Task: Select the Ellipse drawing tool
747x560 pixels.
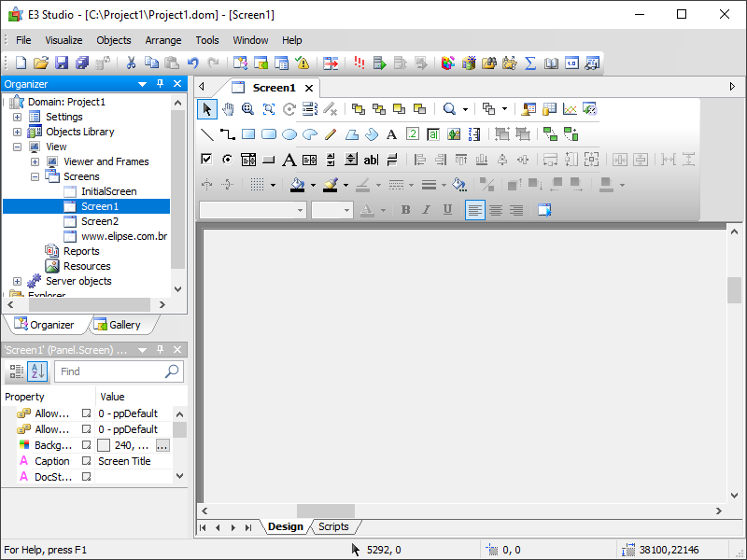Action: [x=290, y=133]
